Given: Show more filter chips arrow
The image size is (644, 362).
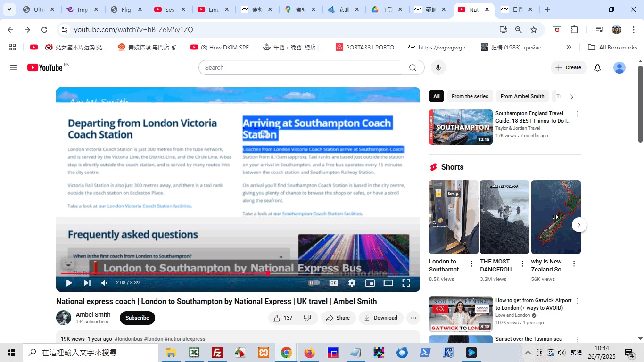Looking at the screenshot, I should 571,97.
